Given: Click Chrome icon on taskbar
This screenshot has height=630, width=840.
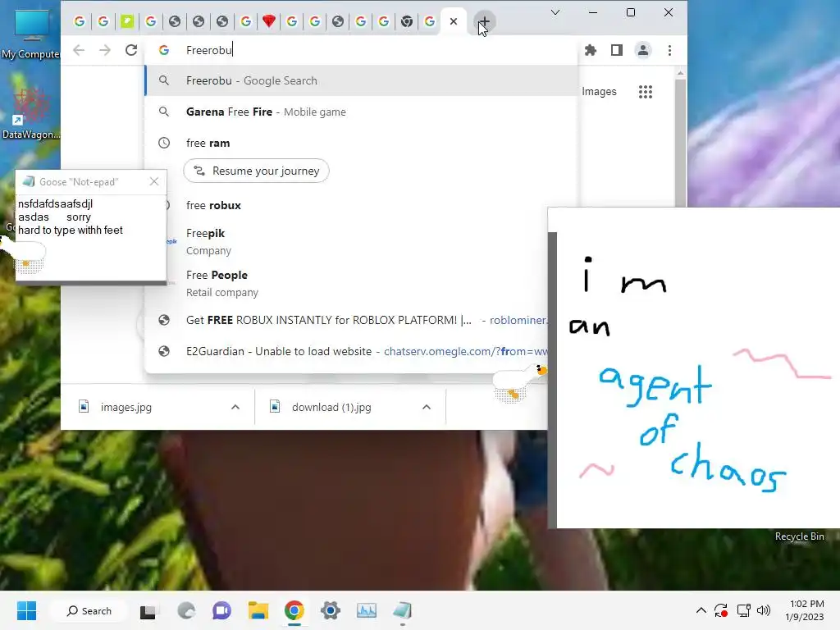Looking at the screenshot, I should (x=294, y=610).
